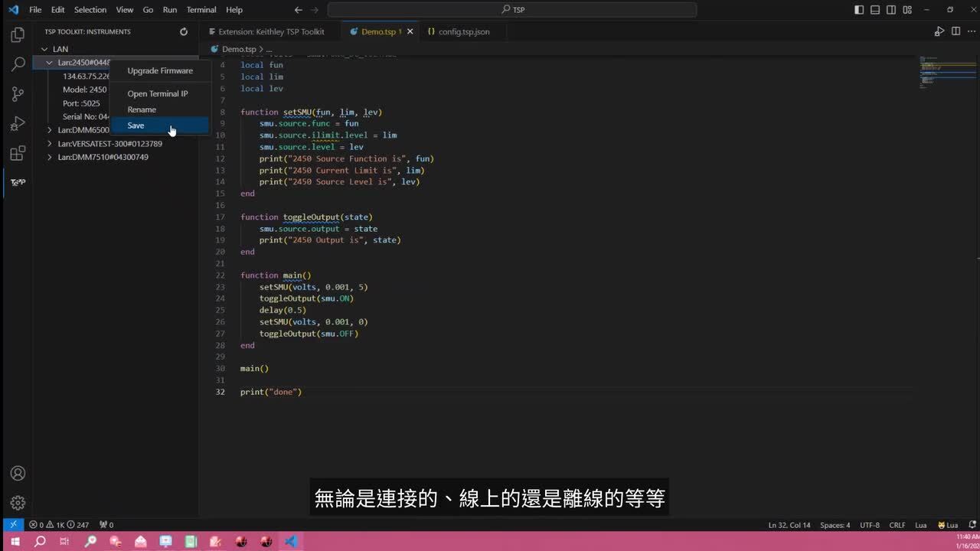Expand the Lan:VERSATEST-300#0123789 instrument
Screen dimensions: 980x551
pyautogui.click(x=50, y=144)
